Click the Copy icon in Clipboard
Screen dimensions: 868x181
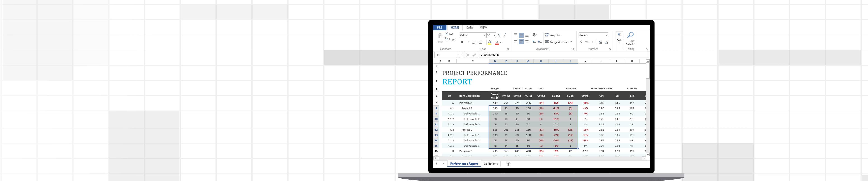[446, 39]
